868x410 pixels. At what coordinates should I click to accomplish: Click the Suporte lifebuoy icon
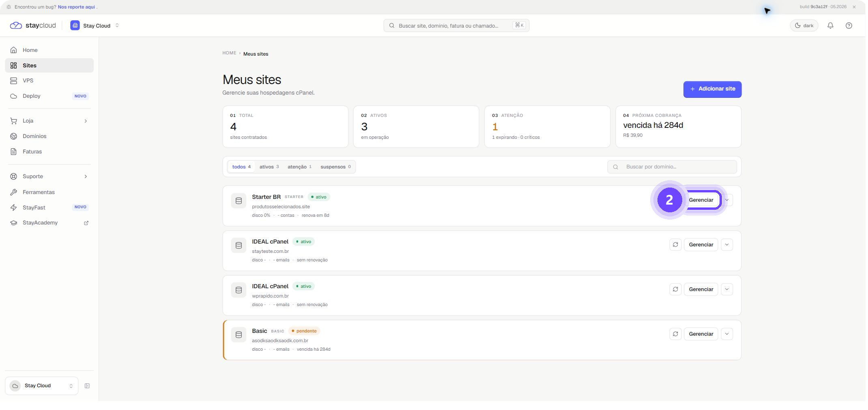click(13, 177)
